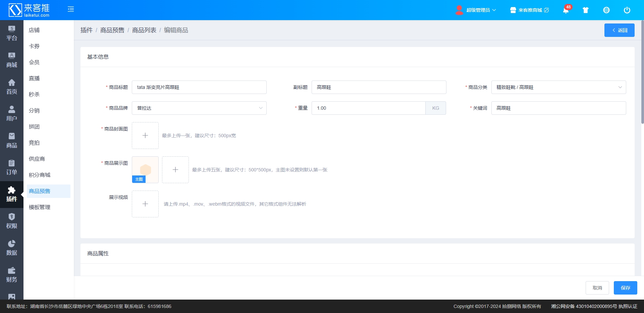Open the notification bell with 48 badge
This screenshot has width=644, height=313.
(x=566, y=10)
